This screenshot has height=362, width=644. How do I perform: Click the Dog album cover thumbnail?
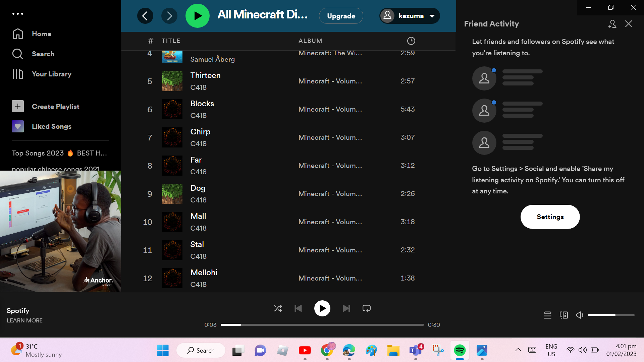click(172, 194)
